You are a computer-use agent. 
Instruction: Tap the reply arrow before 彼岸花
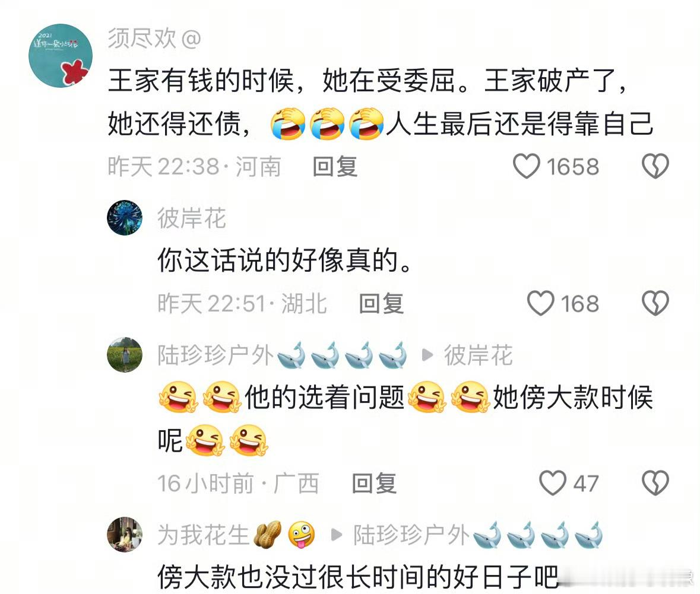[x=427, y=355]
